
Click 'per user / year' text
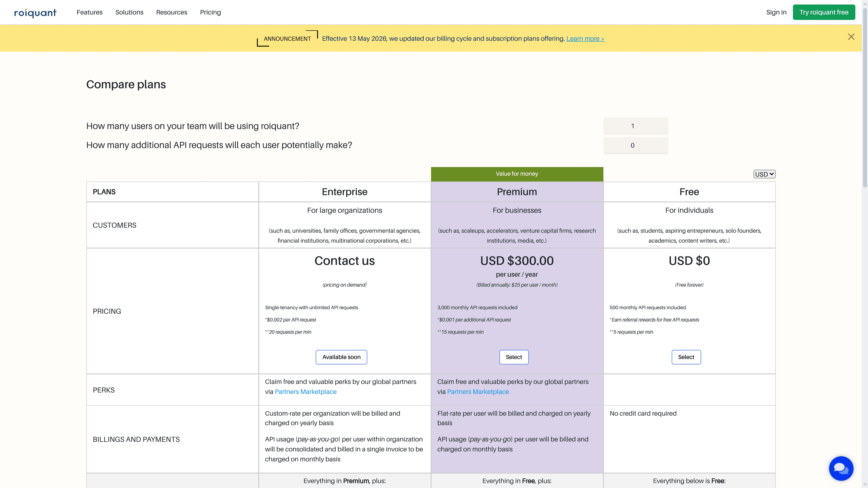[517, 274]
